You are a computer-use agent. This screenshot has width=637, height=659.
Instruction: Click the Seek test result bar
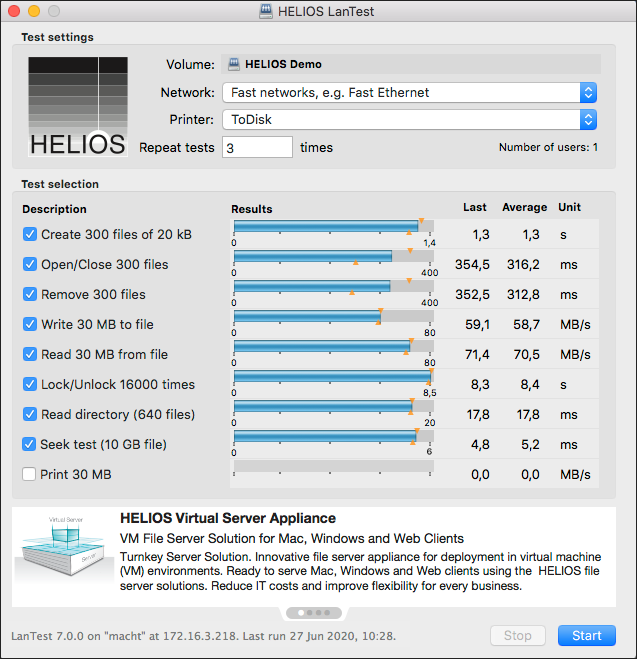tap(334, 436)
